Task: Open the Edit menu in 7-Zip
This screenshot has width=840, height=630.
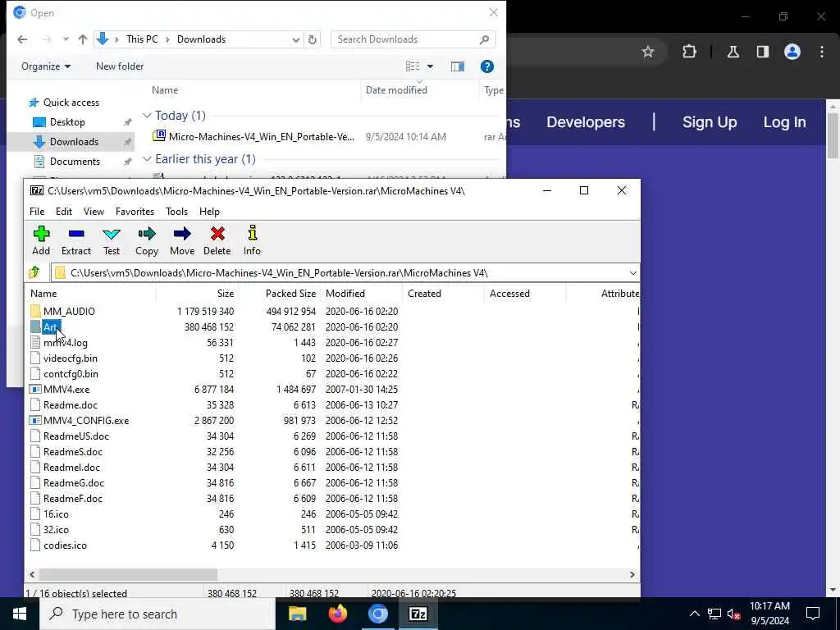Action: [x=64, y=212]
